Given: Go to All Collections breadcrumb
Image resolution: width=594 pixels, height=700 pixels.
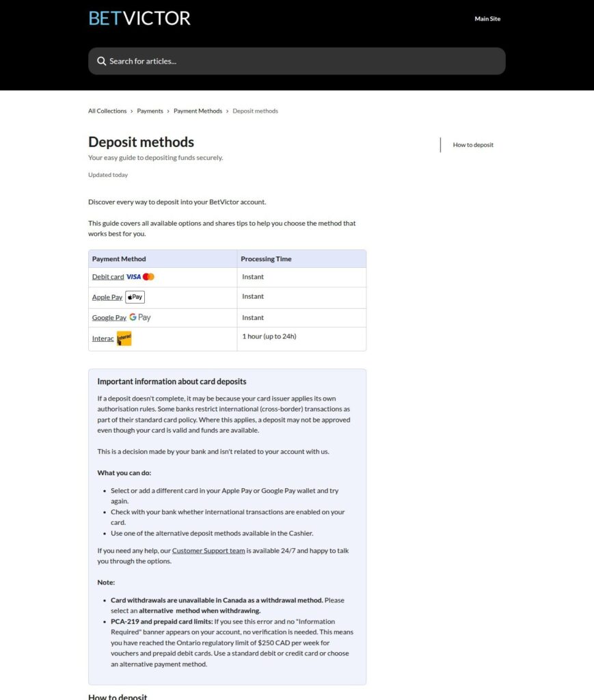Looking at the screenshot, I should (107, 111).
